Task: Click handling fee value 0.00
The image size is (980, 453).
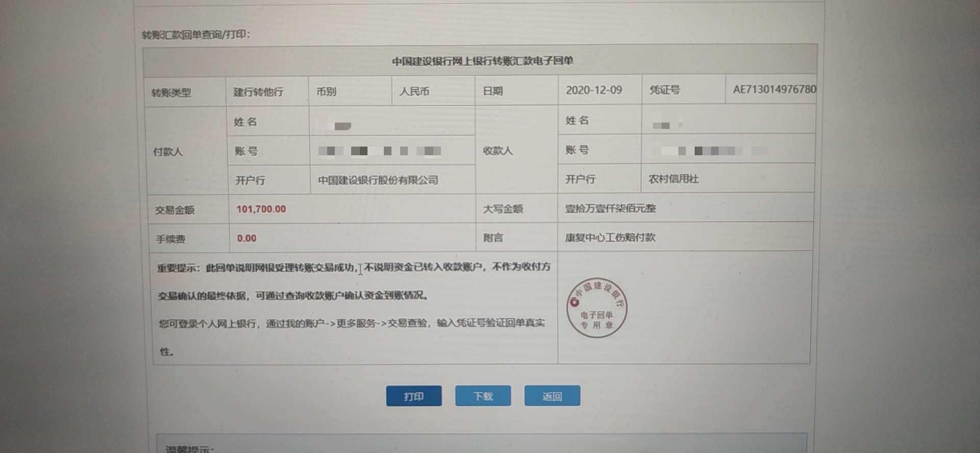Action: (247, 238)
